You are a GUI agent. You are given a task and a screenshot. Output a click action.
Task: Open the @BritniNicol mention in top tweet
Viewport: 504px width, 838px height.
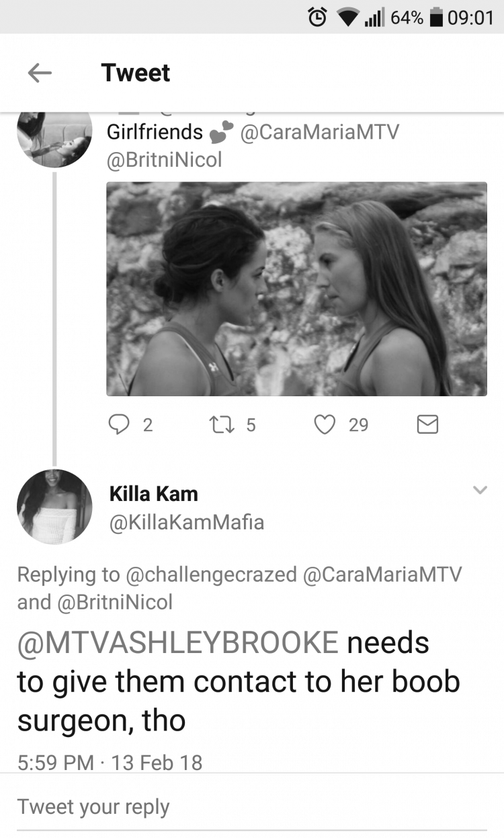tap(164, 160)
